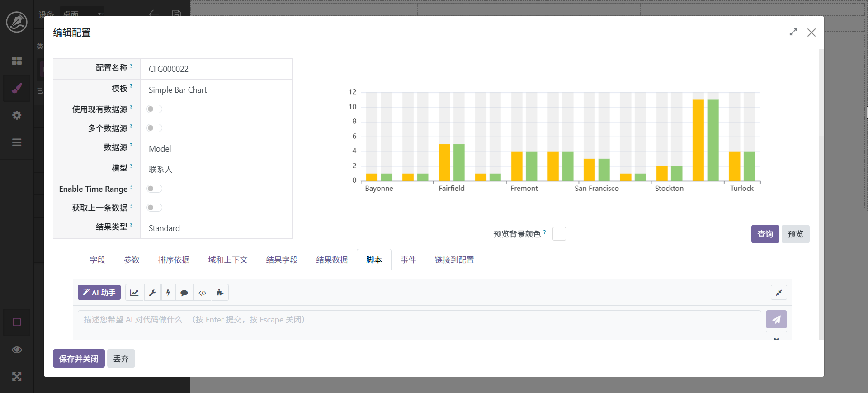Click the code brackets icon
The width and height of the screenshot is (868, 393).
[202, 293]
